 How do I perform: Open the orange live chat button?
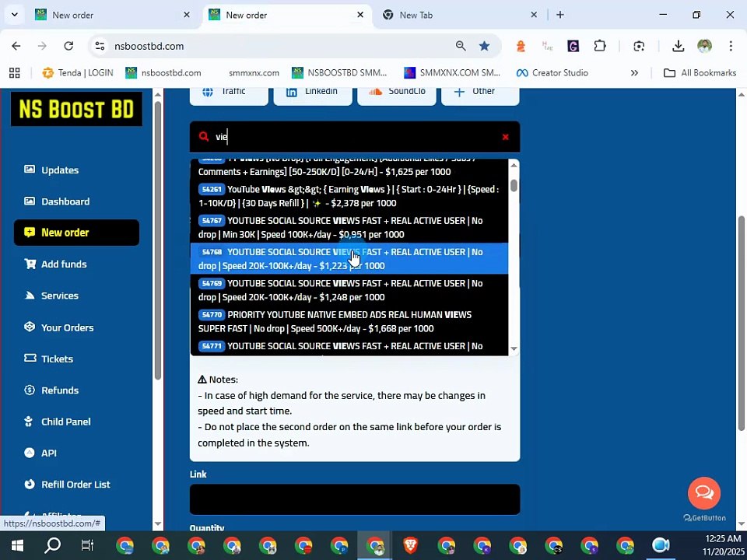pyautogui.click(x=704, y=493)
